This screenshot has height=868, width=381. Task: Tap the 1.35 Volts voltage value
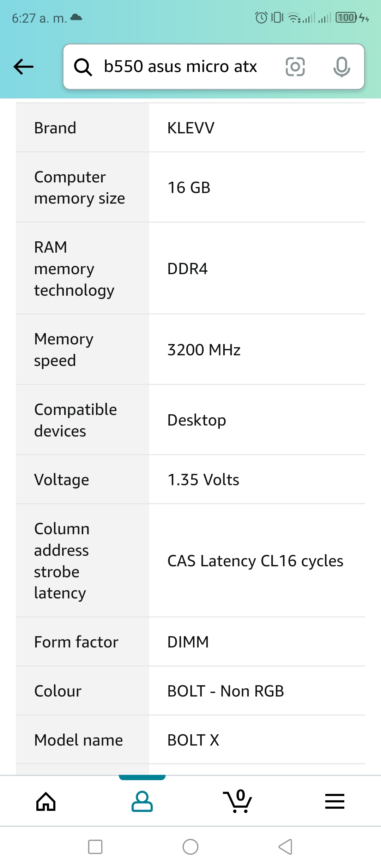(204, 480)
